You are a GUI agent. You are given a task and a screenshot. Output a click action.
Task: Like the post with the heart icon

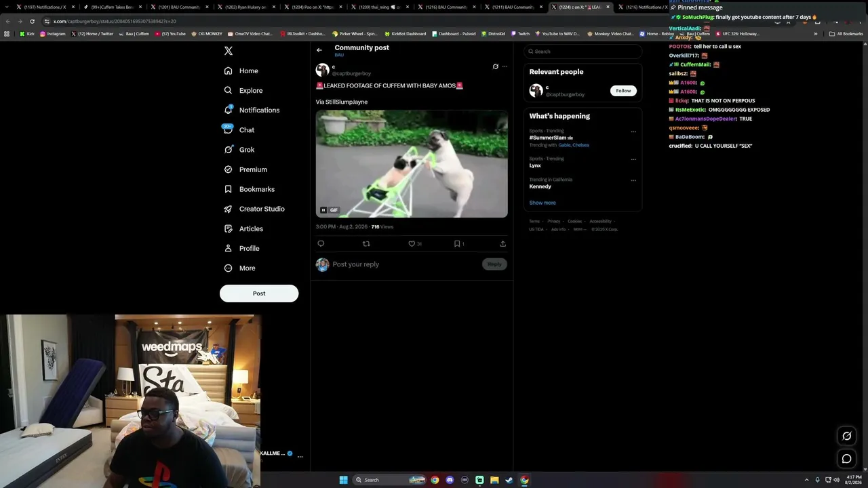(412, 243)
